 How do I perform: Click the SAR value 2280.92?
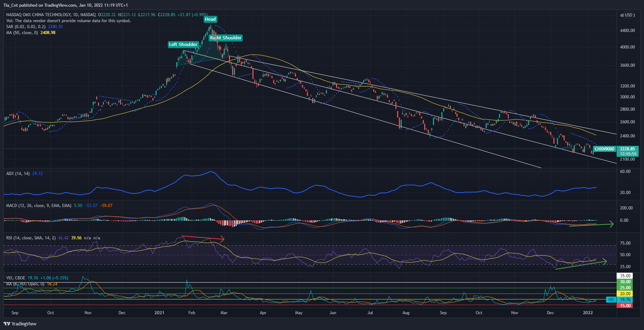tap(55, 27)
